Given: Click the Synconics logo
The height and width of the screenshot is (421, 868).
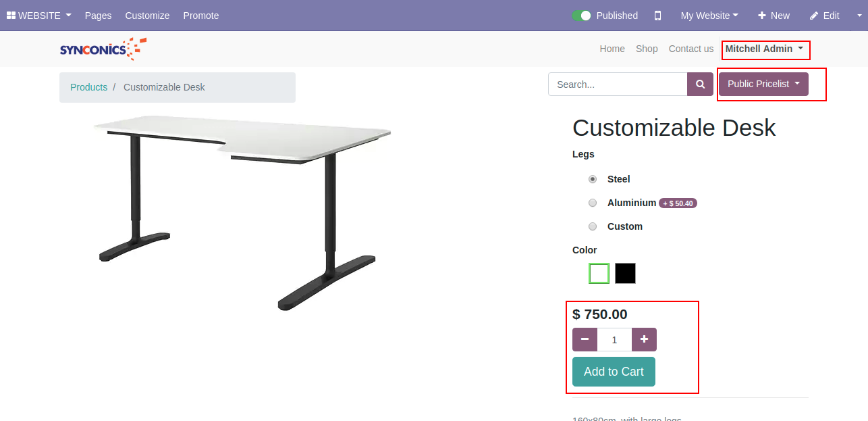Looking at the screenshot, I should click(103, 49).
